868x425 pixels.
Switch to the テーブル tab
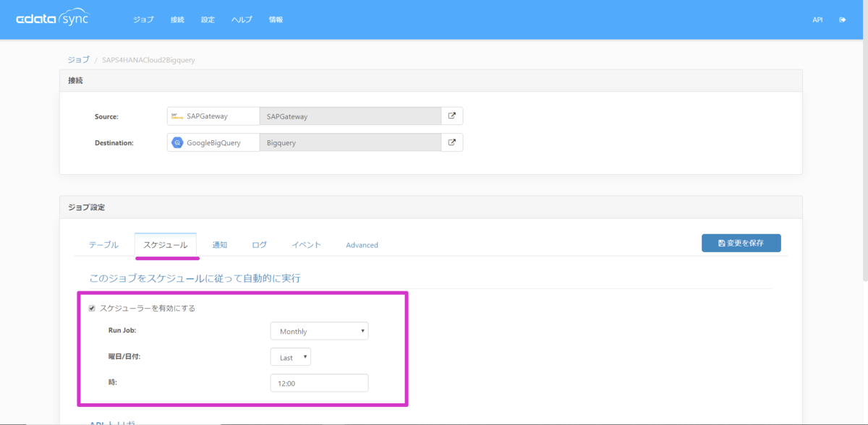[103, 245]
